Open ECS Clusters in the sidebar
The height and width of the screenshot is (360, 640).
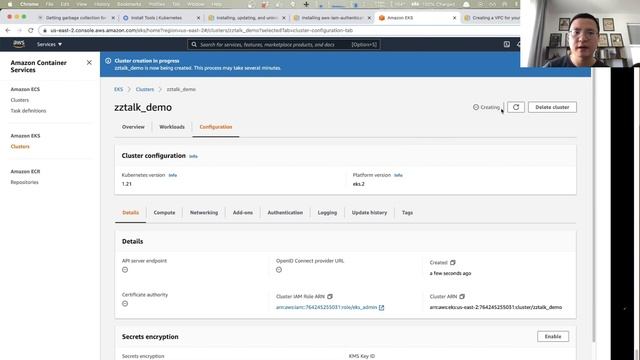pos(20,100)
